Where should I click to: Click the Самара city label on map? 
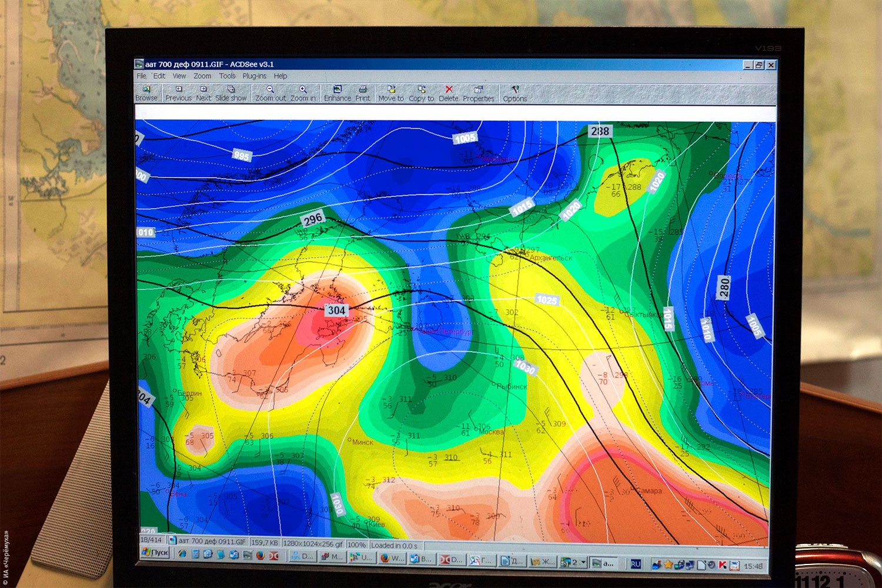(x=648, y=490)
